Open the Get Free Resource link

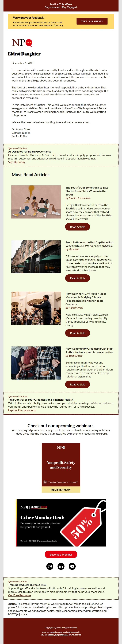point(19,595)
